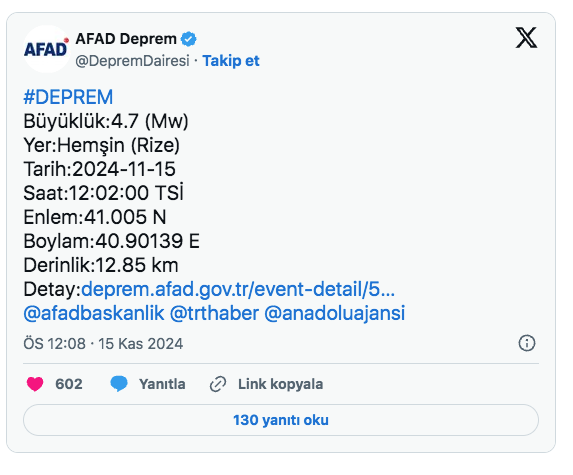573x475 pixels.
Task: Click the pink heart like icon
Action: (35, 384)
